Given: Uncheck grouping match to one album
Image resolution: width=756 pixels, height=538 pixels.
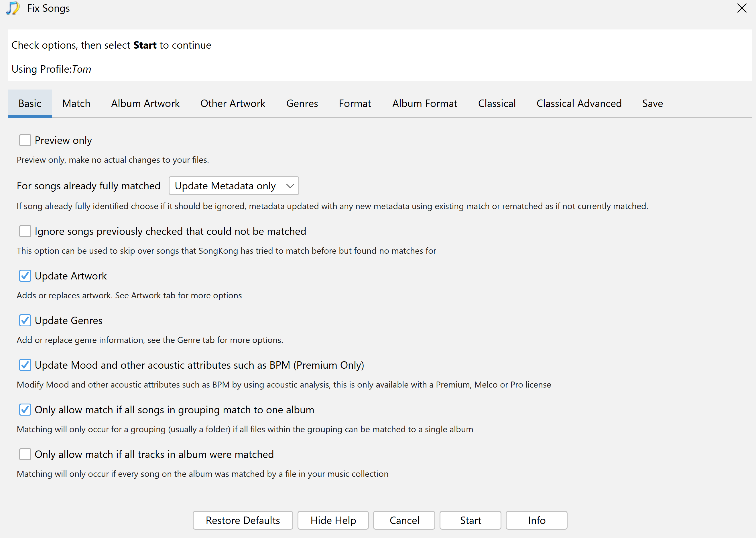Looking at the screenshot, I should pyautogui.click(x=25, y=410).
